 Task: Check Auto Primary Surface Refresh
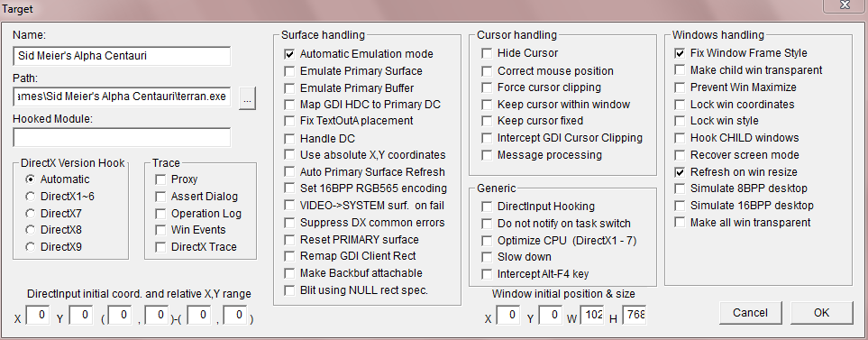tap(289, 172)
